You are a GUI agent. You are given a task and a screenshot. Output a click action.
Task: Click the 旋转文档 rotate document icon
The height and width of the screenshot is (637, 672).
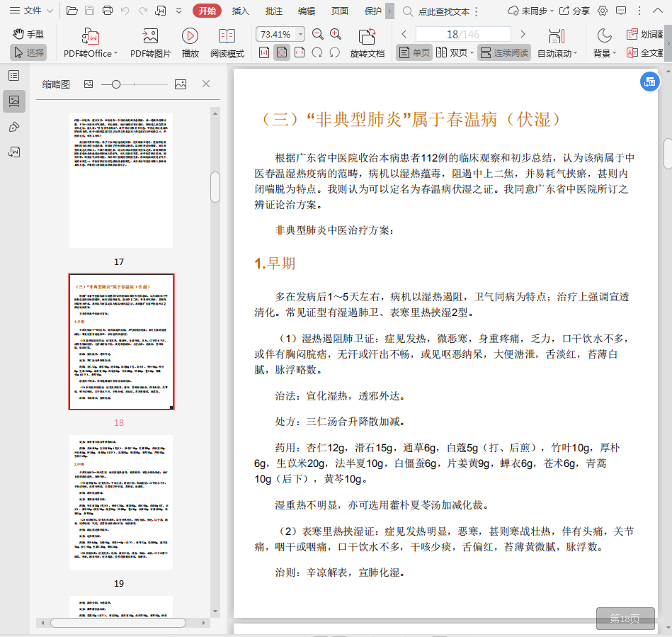click(x=367, y=37)
